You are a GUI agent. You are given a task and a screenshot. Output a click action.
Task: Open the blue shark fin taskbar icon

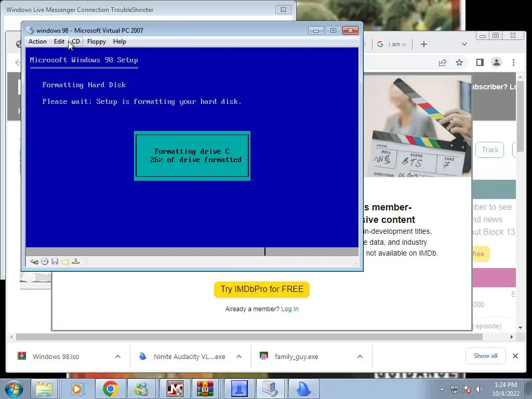pos(303,389)
